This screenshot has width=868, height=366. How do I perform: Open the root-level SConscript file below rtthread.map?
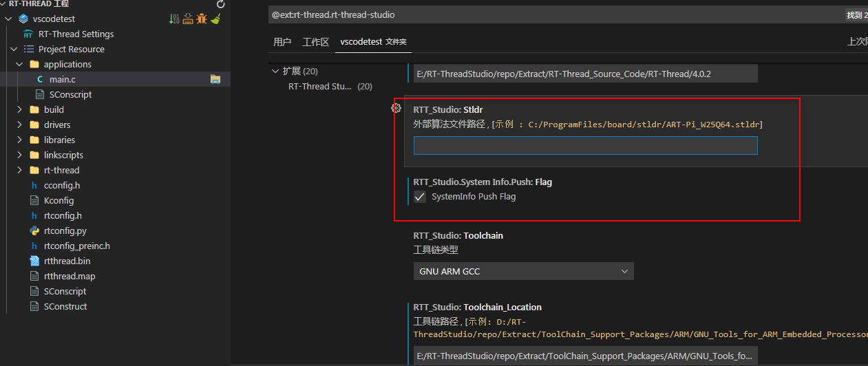click(65, 292)
